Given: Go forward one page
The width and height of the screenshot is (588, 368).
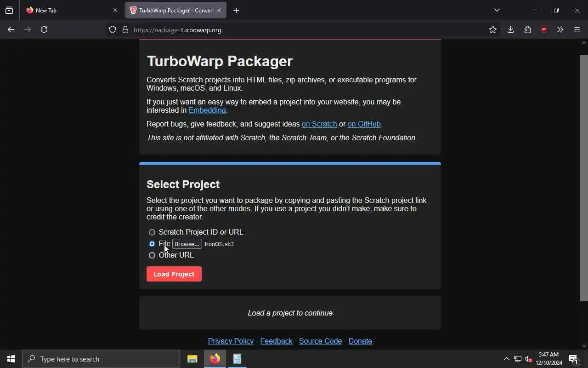Looking at the screenshot, I should [28, 29].
